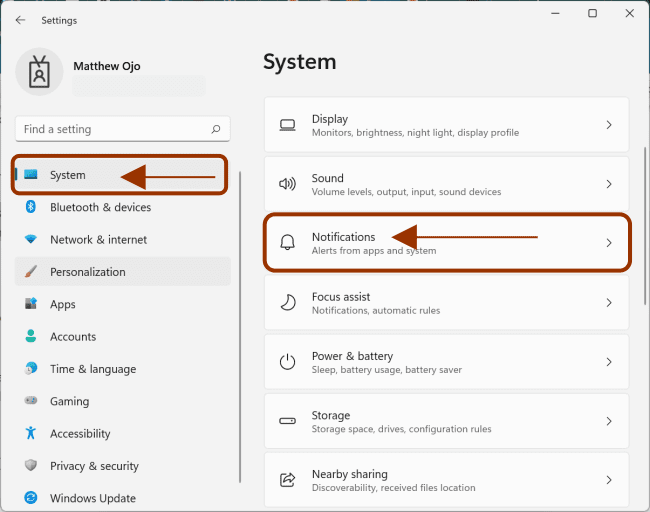Click the sidebar vertical scrollbar
The height and width of the screenshot is (512, 650).
(240, 327)
